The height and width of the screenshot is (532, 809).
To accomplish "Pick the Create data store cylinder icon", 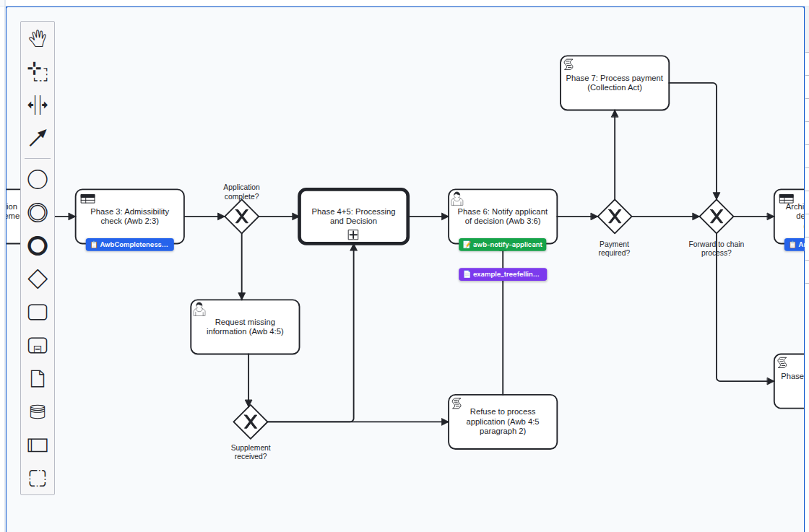I will pos(38,411).
